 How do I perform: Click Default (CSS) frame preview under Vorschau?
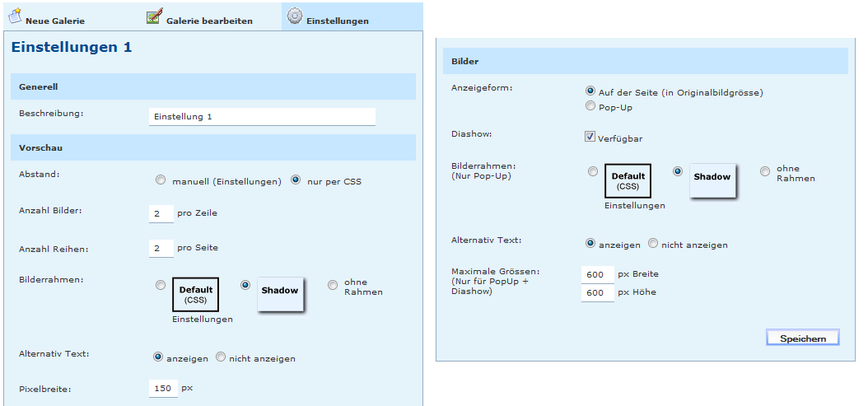click(195, 294)
